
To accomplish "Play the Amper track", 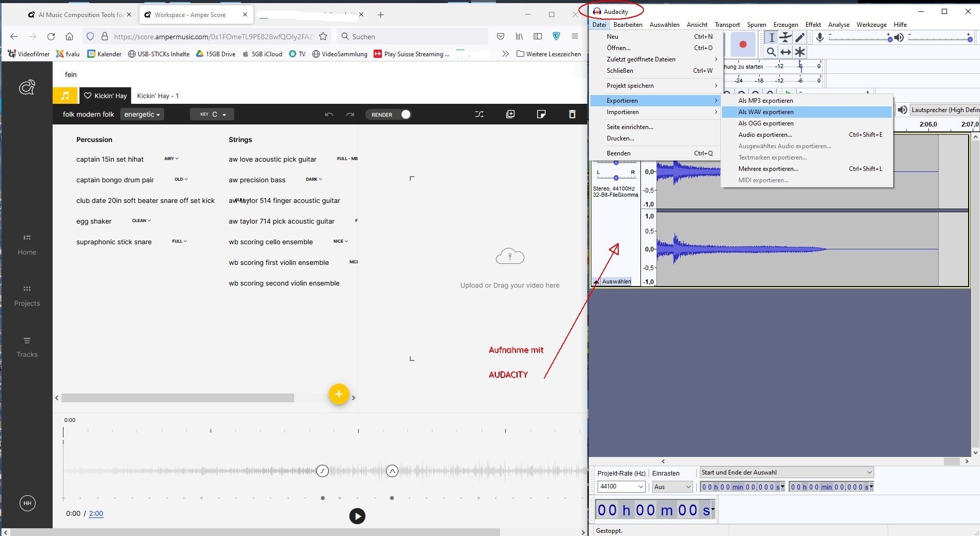I will coord(357,516).
